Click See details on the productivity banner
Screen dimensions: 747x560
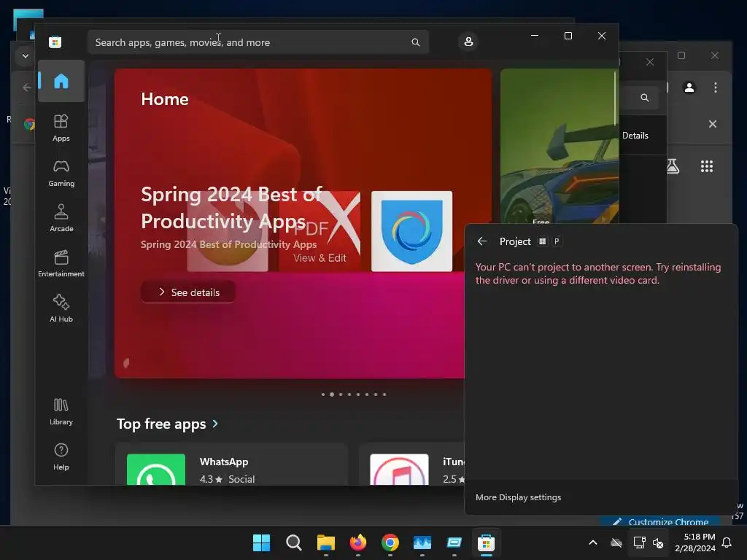coord(188,292)
